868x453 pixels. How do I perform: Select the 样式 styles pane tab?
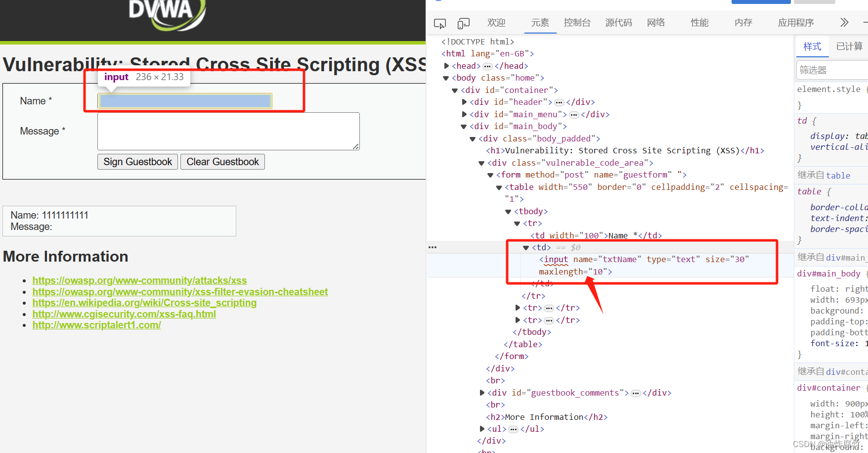point(812,46)
